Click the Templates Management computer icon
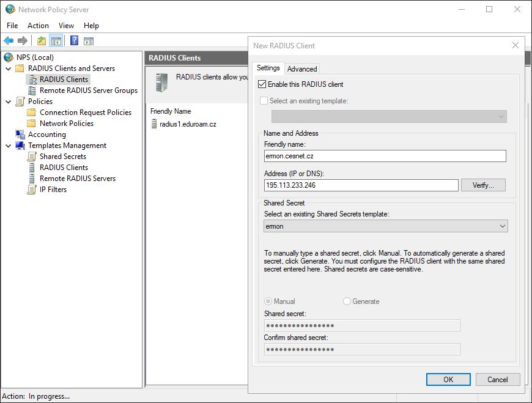Screen dimensions: 532x403 tap(20, 146)
